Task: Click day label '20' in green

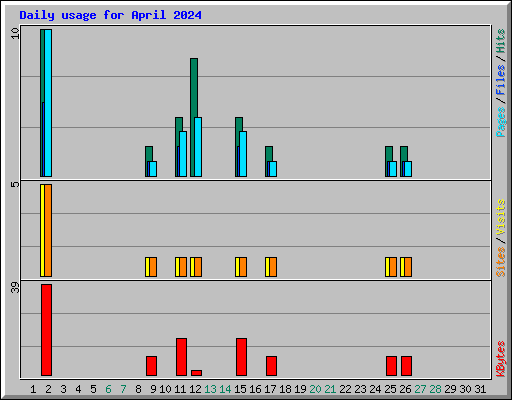Action: (315, 389)
